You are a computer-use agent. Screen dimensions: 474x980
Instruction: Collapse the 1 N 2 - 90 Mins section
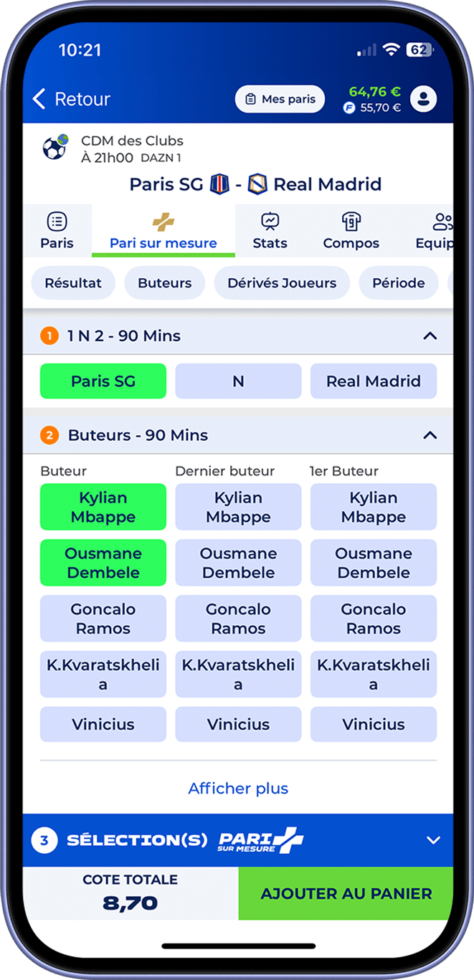tap(430, 336)
